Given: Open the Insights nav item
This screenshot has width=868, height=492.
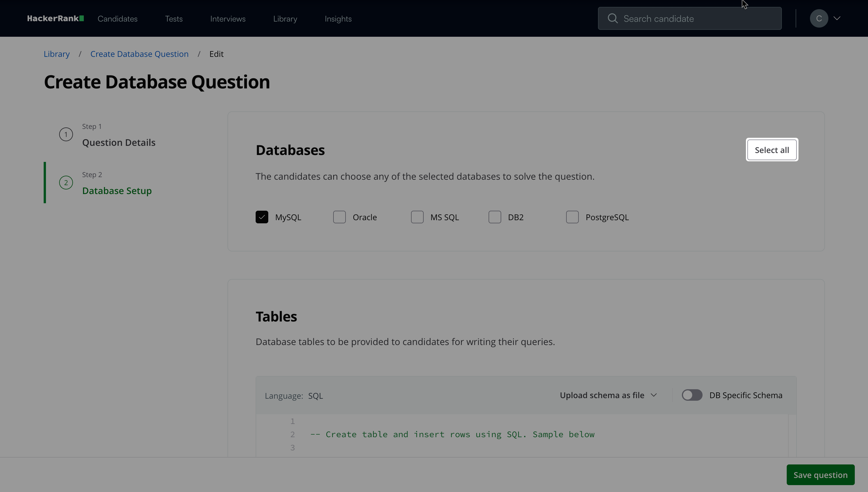Looking at the screenshot, I should coord(338,19).
